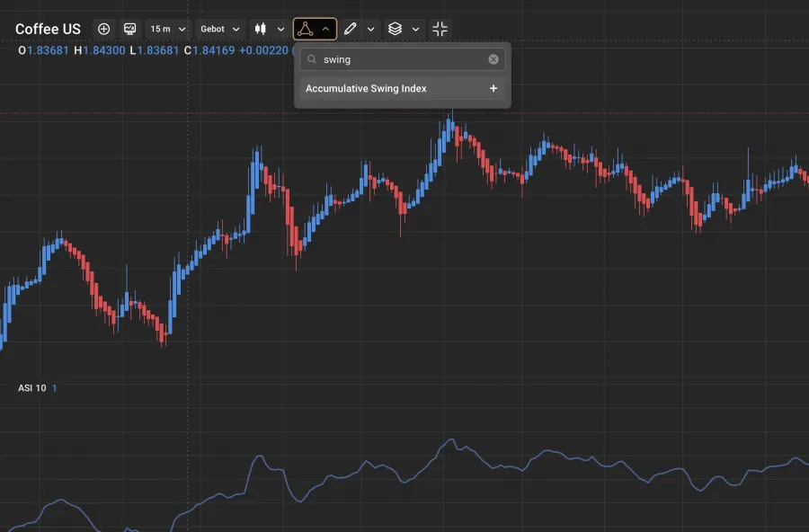
Task: Open the 15m timeframe dropdown
Action: [168, 28]
